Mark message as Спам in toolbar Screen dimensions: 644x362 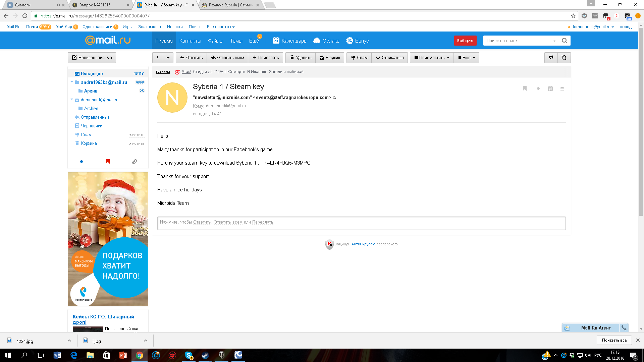359,58
